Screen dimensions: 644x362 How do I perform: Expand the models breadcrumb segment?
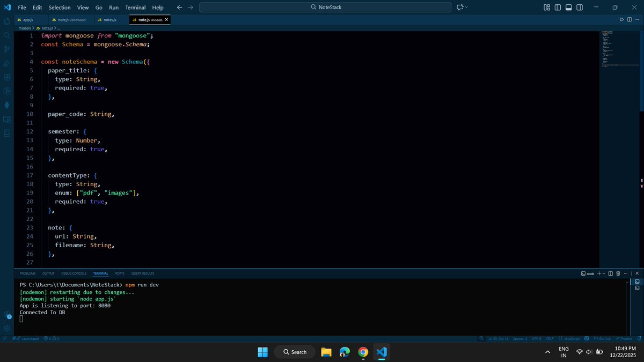(x=25, y=28)
